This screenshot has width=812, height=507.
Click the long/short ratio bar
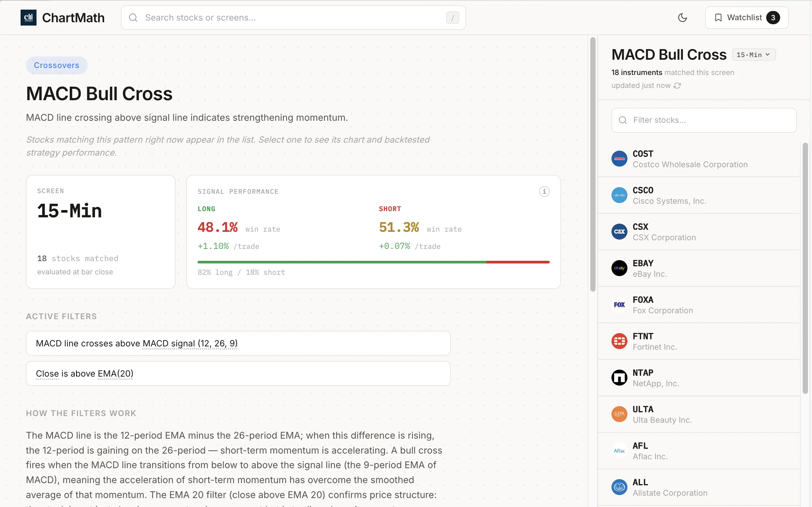point(373,262)
